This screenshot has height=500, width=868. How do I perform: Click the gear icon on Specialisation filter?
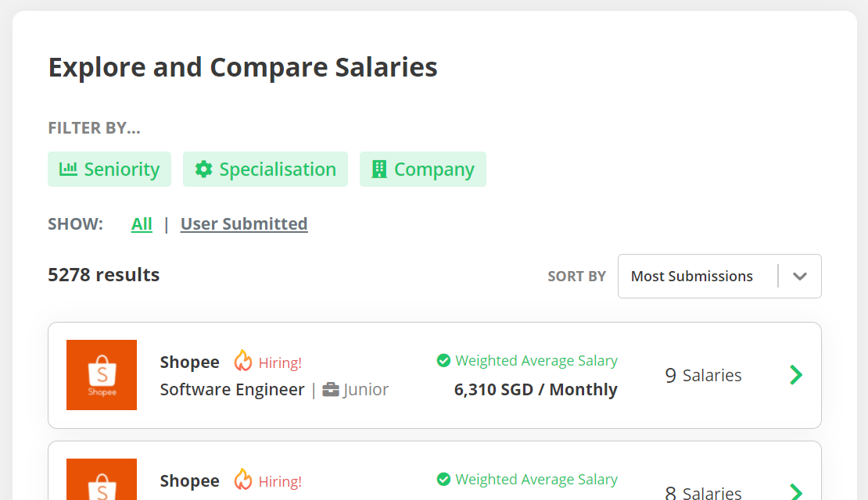(x=204, y=169)
